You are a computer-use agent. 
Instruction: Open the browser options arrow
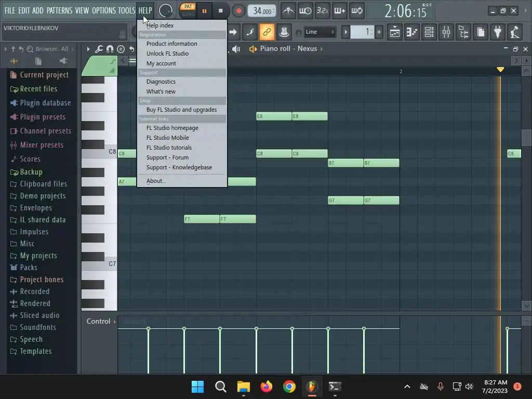tap(5, 49)
